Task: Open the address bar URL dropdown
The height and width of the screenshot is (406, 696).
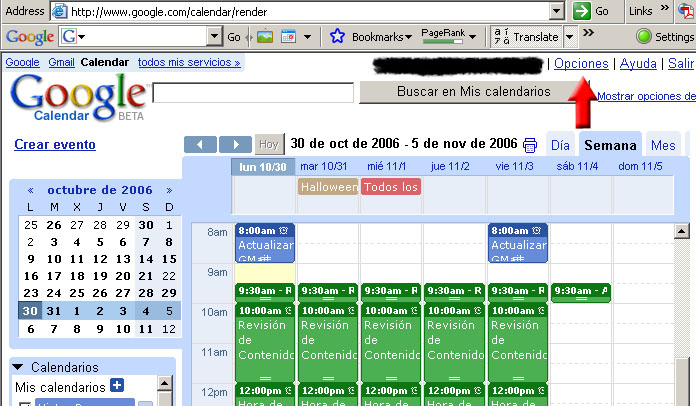Action: (x=557, y=11)
